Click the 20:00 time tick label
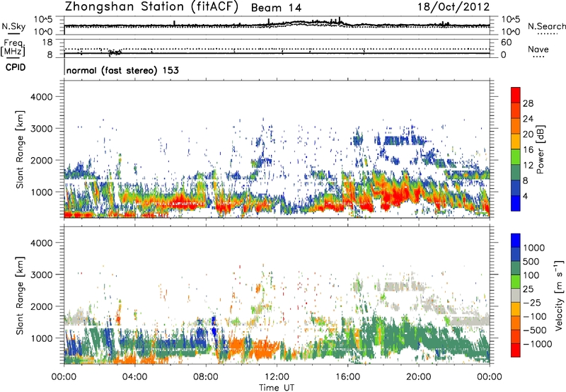This screenshot has height=392, width=566. click(418, 377)
